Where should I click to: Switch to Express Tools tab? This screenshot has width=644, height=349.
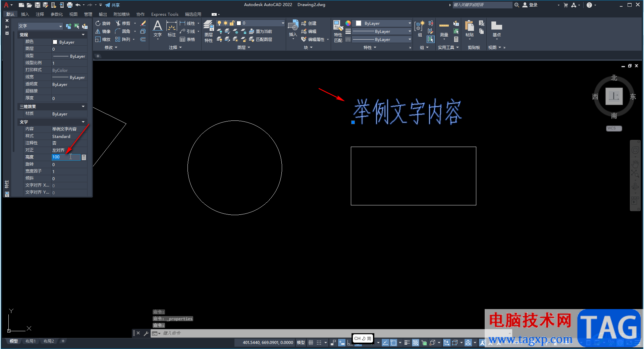(x=165, y=14)
